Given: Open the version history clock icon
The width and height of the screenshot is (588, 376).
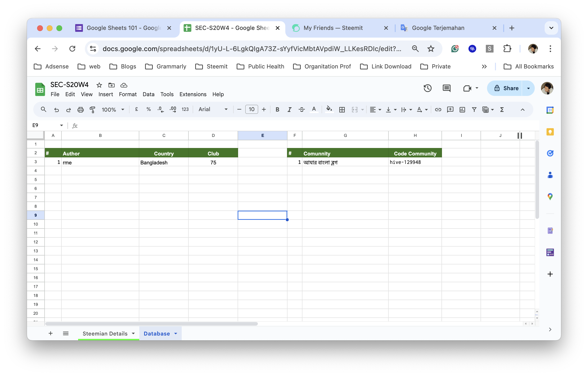Looking at the screenshot, I should [427, 88].
